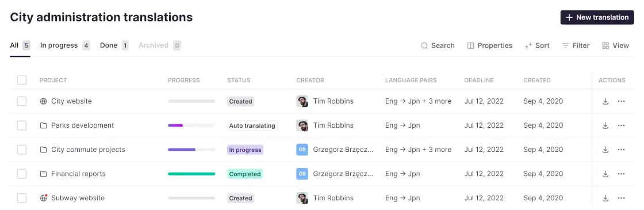Click the Financial reports green progress bar
The height and width of the screenshot is (210, 644).
[191, 174]
